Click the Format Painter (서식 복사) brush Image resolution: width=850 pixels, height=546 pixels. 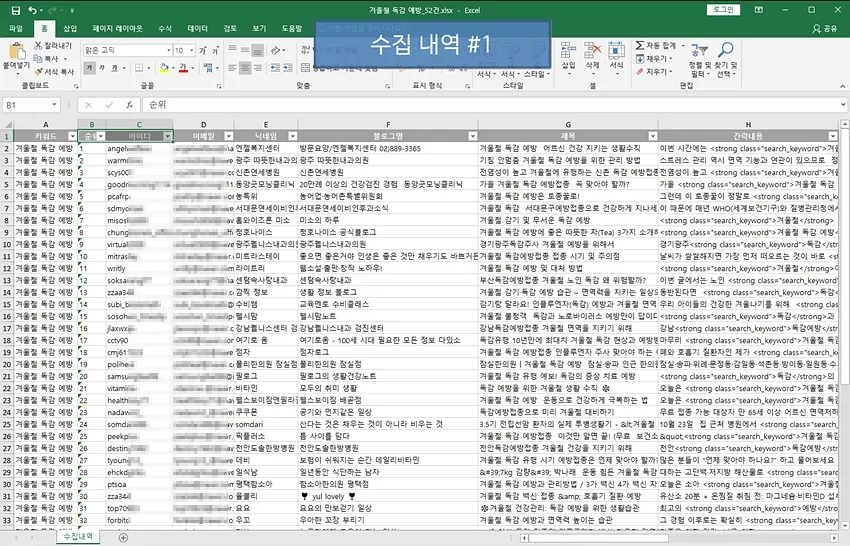click(38, 72)
